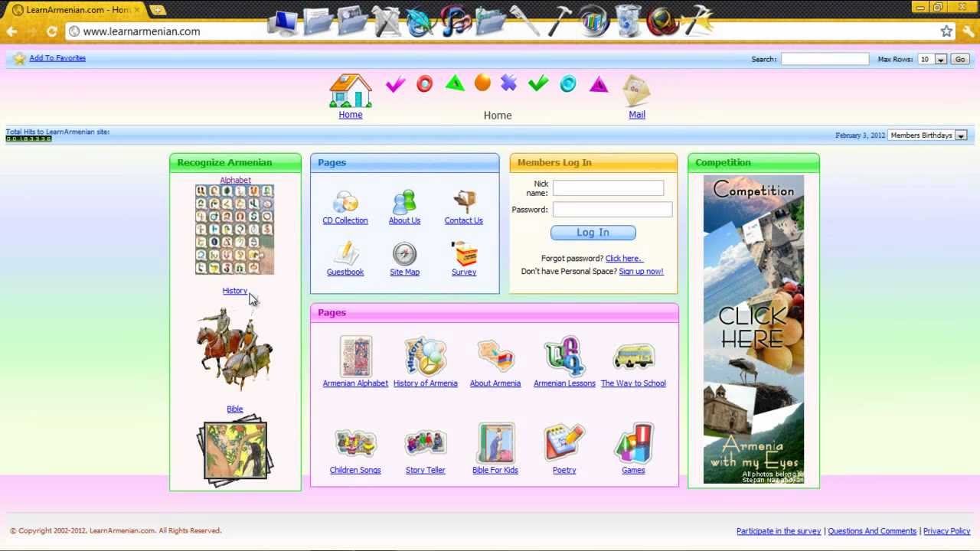Image resolution: width=980 pixels, height=551 pixels.
Task: Open 'Participate in the survey' footer link
Action: click(x=779, y=531)
